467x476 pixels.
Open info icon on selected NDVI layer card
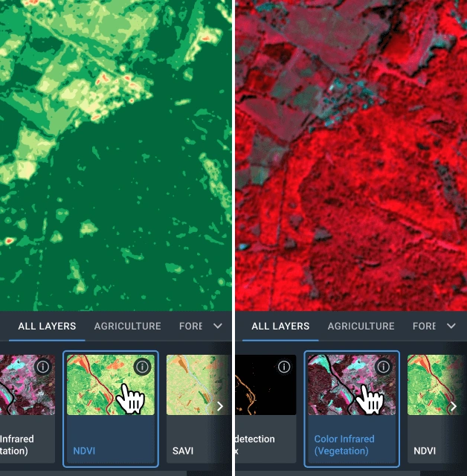[143, 367]
